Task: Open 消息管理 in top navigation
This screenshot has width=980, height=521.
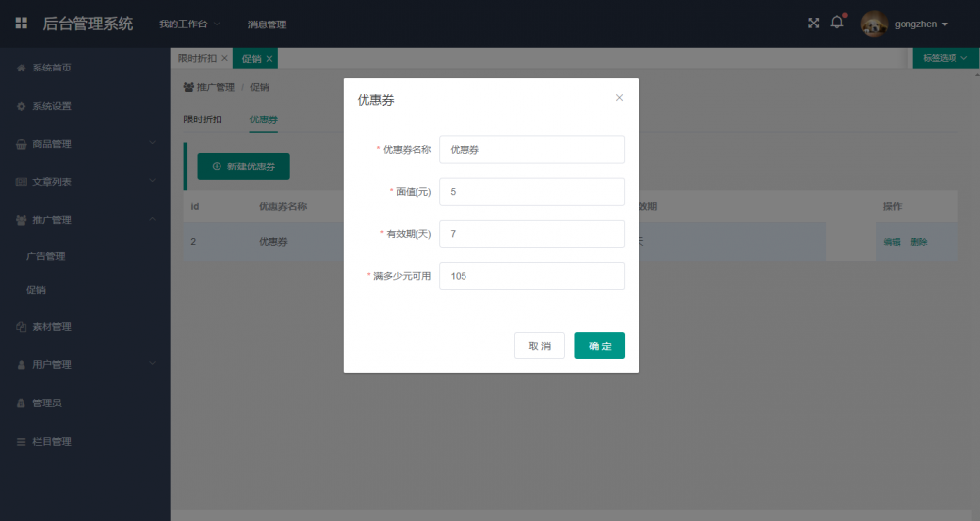Action: 267,24
